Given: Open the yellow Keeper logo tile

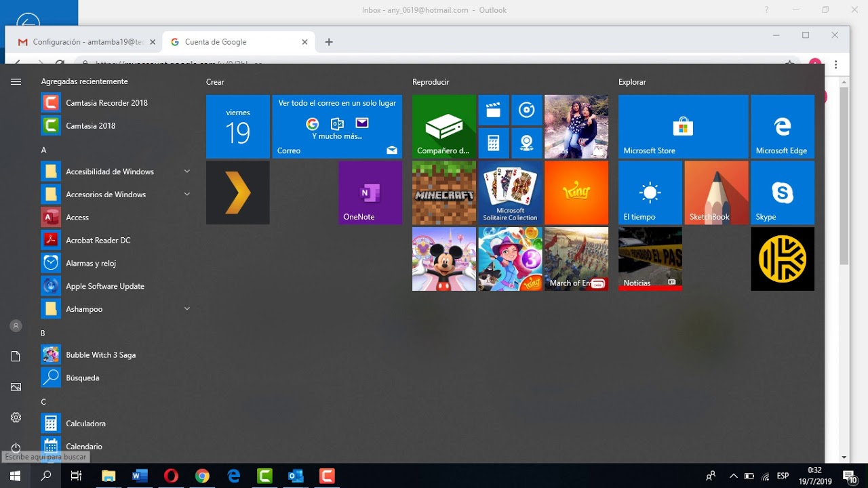Looking at the screenshot, I should [x=783, y=259].
